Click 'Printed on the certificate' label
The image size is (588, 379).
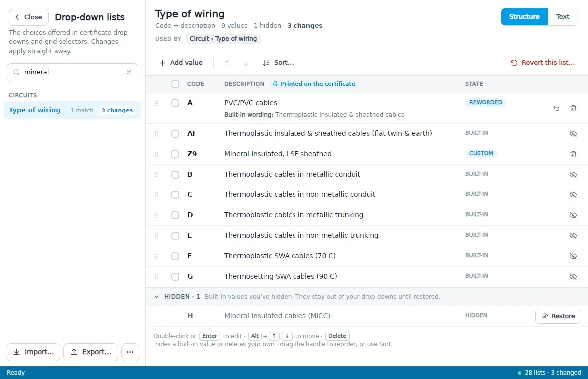point(314,84)
